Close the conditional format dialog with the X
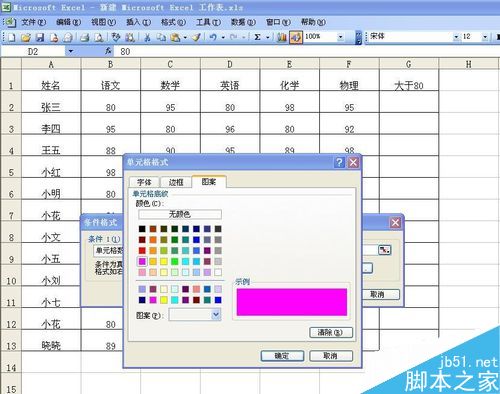Viewport: 500px width, 394px height. [395, 223]
